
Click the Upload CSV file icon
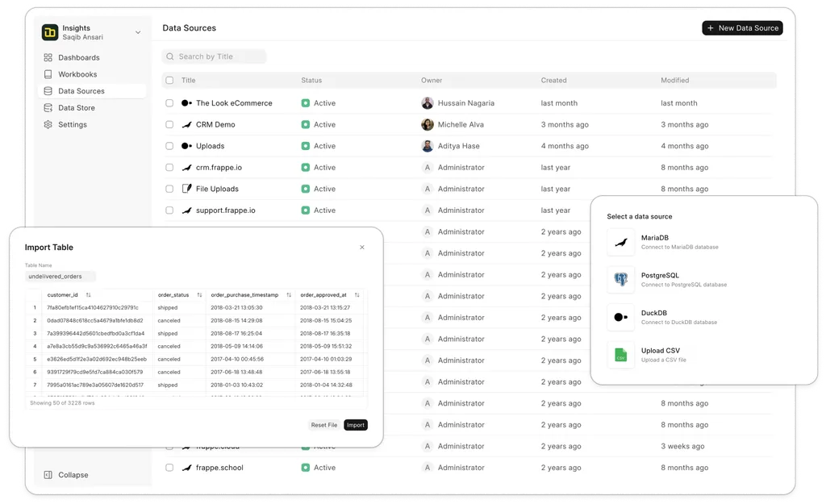click(x=620, y=355)
